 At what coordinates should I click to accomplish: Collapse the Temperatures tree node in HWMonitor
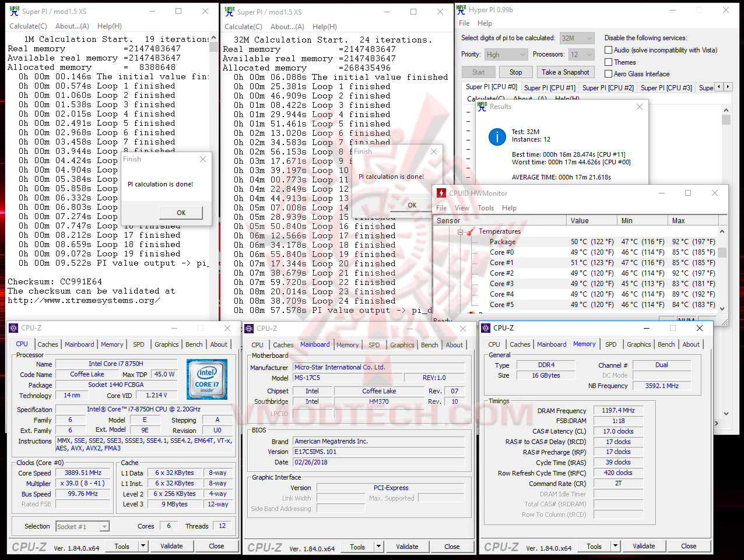coord(460,231)
